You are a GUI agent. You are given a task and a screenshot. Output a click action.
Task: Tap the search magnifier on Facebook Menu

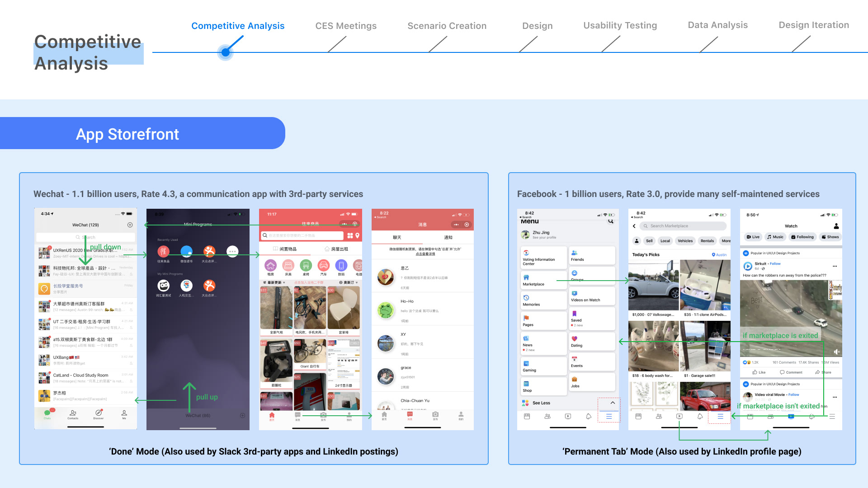[611, 221]
